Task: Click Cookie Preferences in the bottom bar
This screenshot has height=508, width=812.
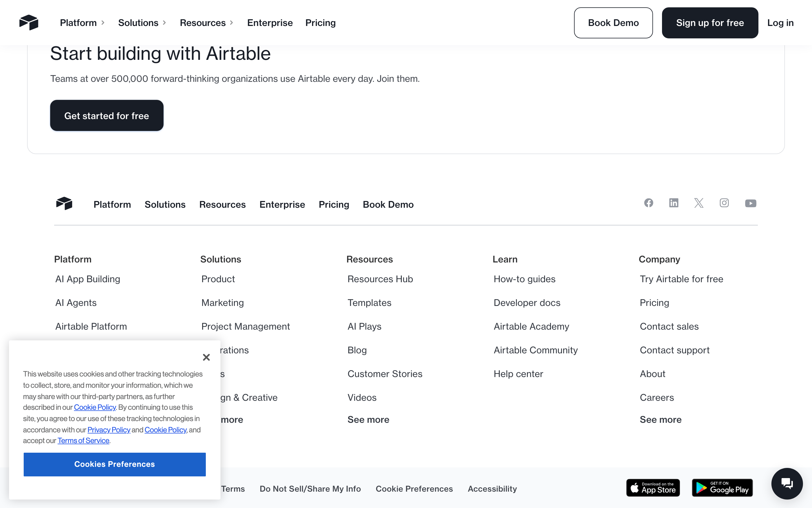Action: coord(414,489)
